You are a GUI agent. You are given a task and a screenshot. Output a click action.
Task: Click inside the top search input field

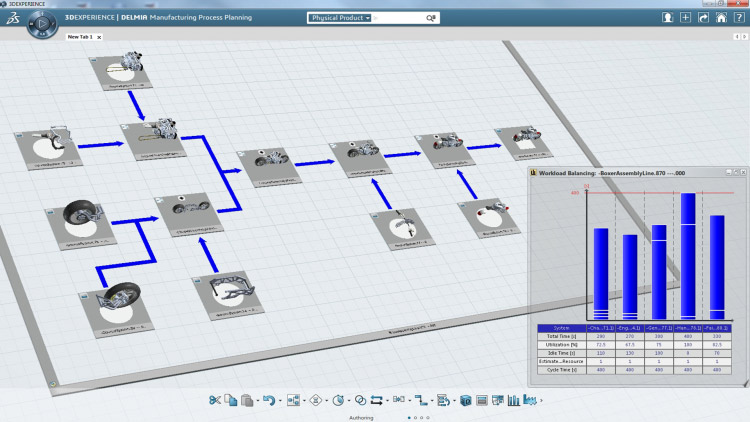point(400,18)
